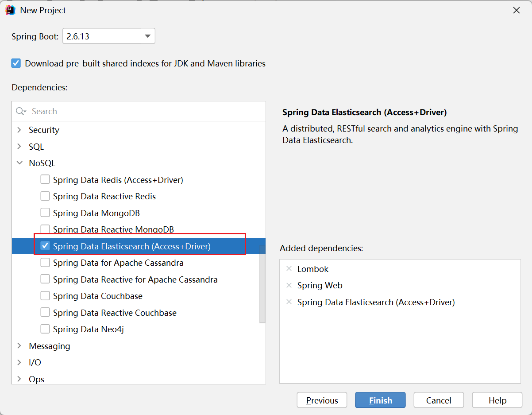Click the search magnifier icon
This screenshot has height=415, width=532.
(20, 112)
